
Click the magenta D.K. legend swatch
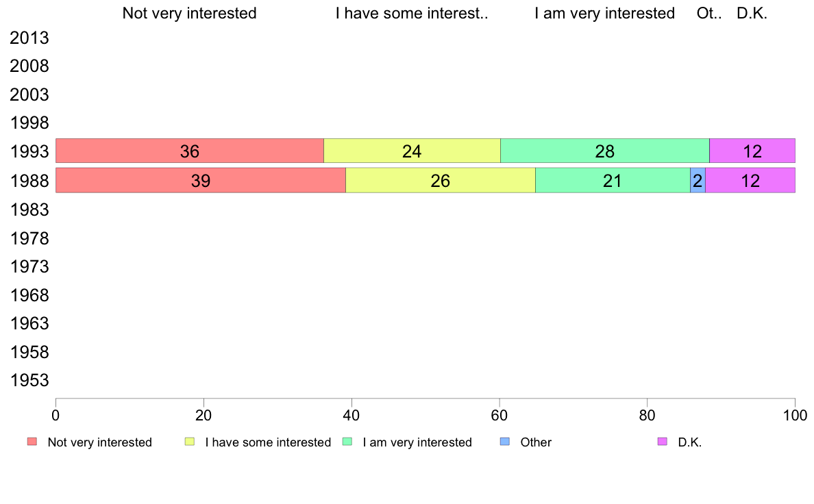pos(663,442)
